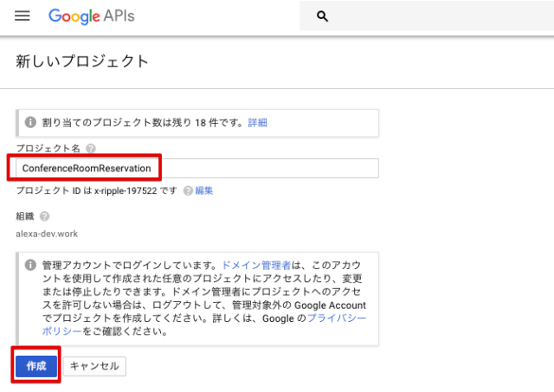Image resolution: width=554 pixels, height=392 pixels.
Task: Click info icon in managed account notice
Action: click(30, 265)
